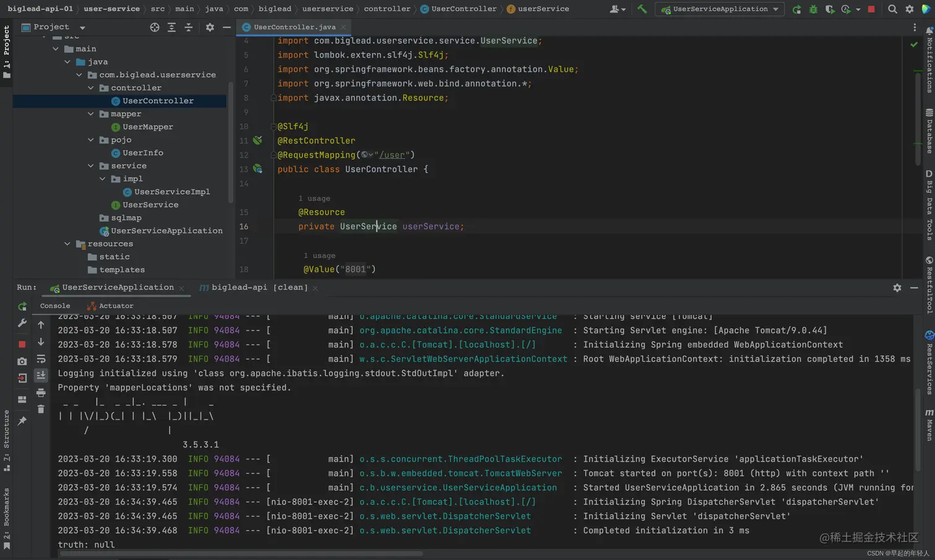Click the Build project hammer icon

pos(642,9)
